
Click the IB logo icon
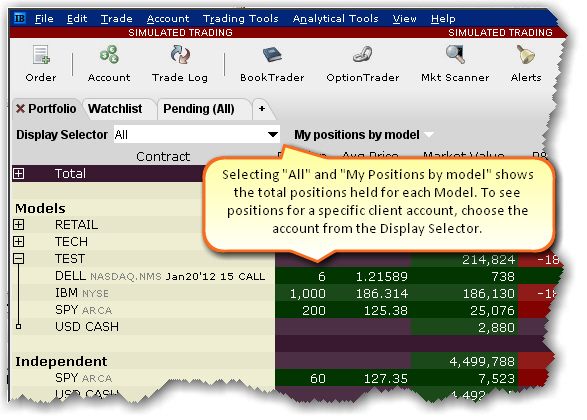point(20,18)
